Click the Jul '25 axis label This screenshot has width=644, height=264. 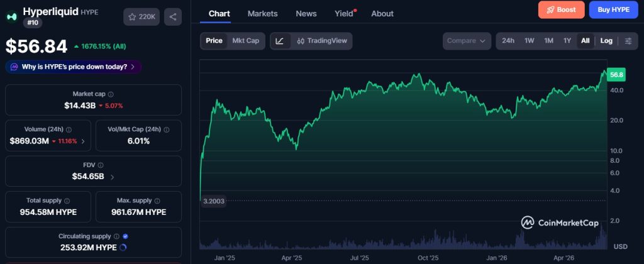pos(359,258)
